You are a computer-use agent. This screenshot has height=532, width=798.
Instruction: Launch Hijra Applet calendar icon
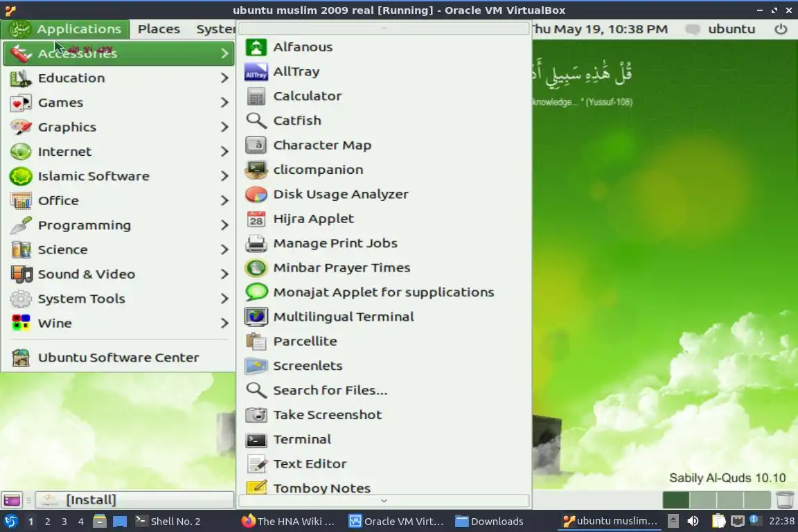coord(256,219)
